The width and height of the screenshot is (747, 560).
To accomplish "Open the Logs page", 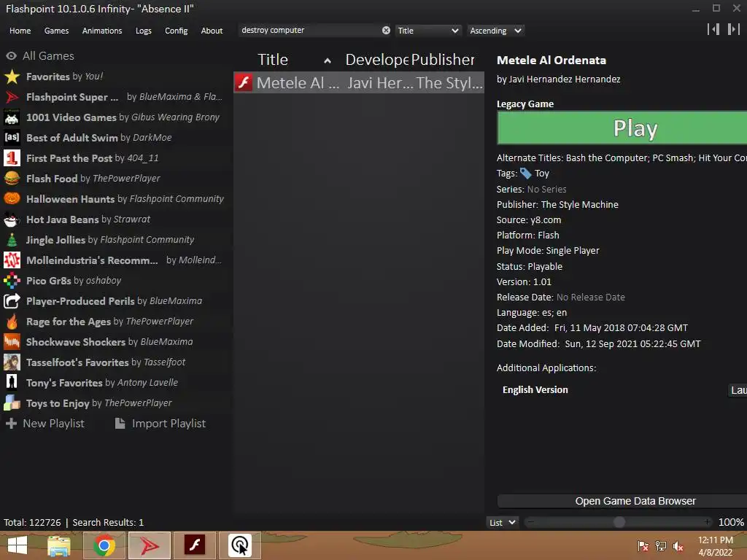I will pyautogui.click(x=144, y=31).
